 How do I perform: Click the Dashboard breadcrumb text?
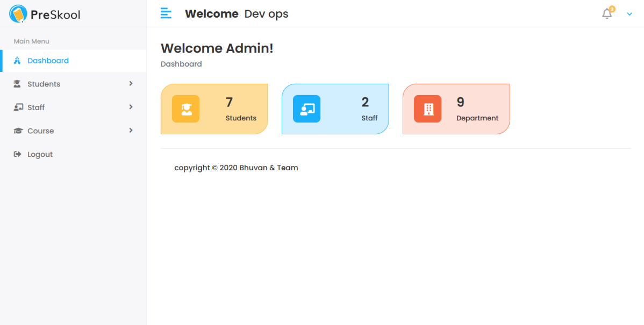pos(181,64)
